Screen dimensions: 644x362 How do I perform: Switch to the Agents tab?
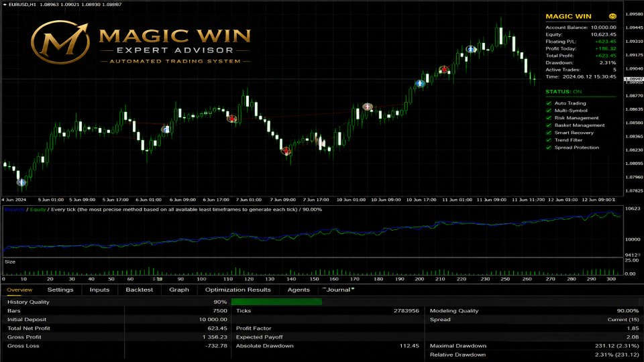pos(299,290)
